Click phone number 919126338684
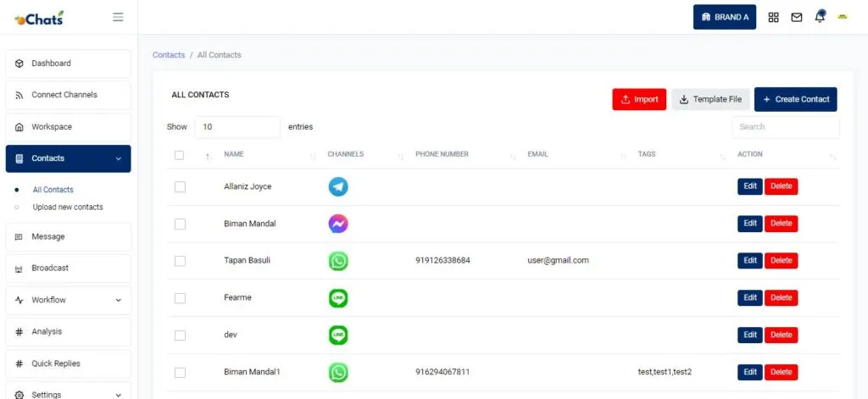868x399 pixels. pos(442,260)
